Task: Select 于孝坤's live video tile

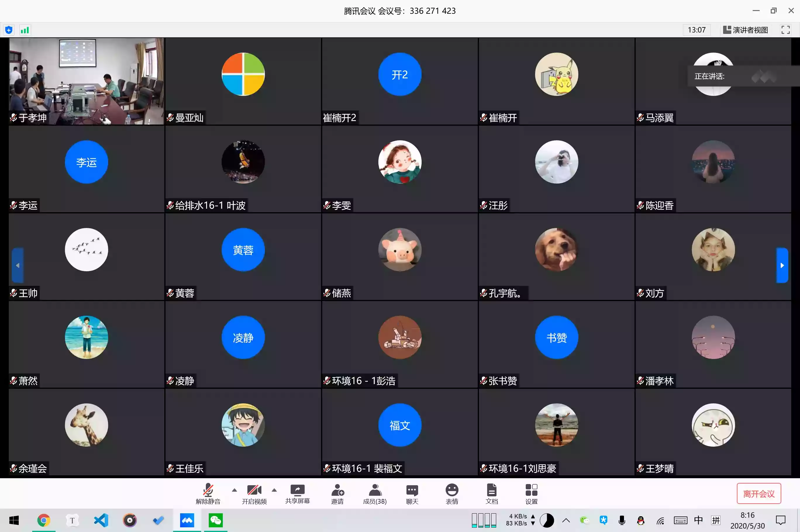Action: pos(87,81)
